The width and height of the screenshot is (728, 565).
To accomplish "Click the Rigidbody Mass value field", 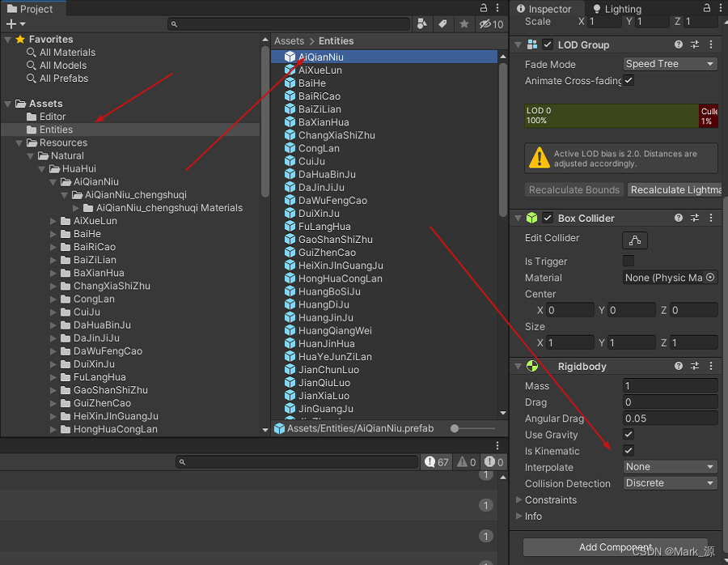I will click(670, 385).
